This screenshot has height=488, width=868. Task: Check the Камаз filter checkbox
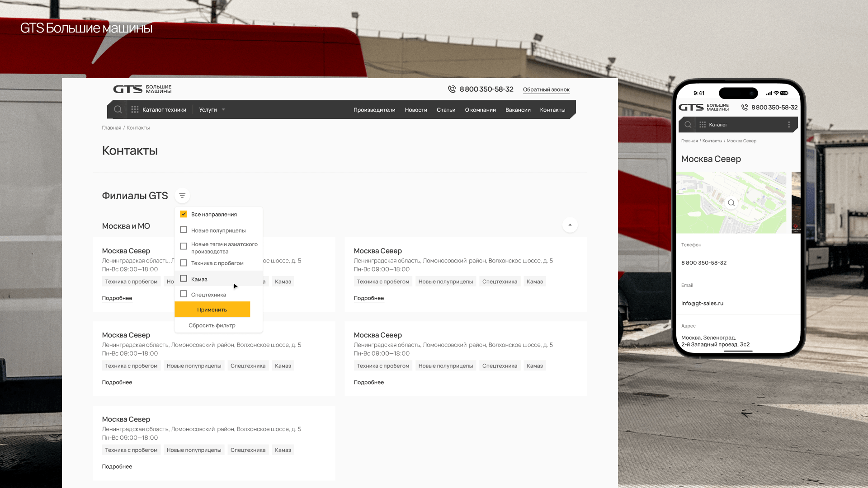[x=184, y=279]
